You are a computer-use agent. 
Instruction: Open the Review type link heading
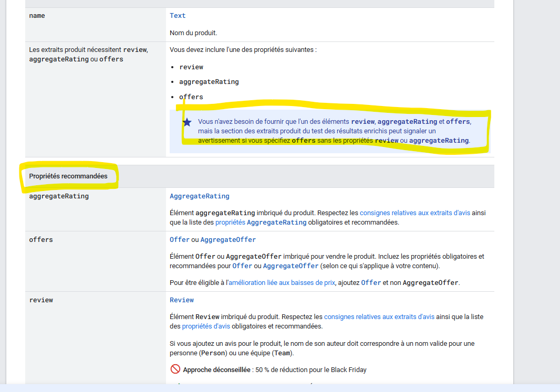tap(181, 300)
